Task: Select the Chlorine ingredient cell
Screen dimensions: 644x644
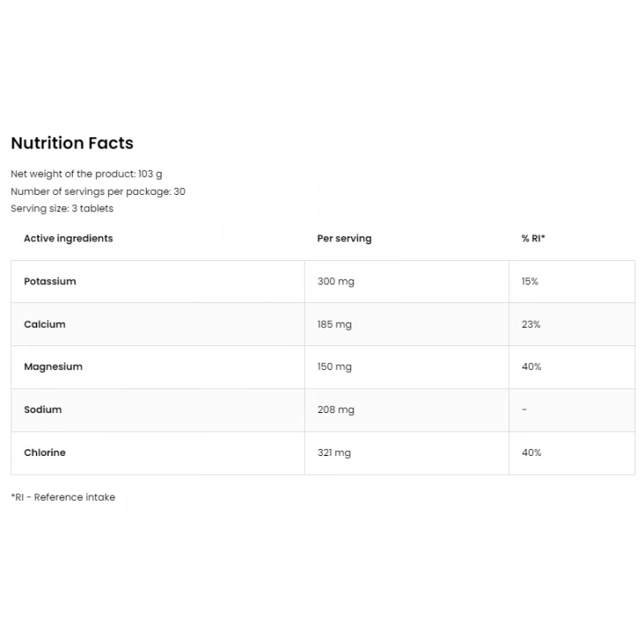Action: (158, 453)
